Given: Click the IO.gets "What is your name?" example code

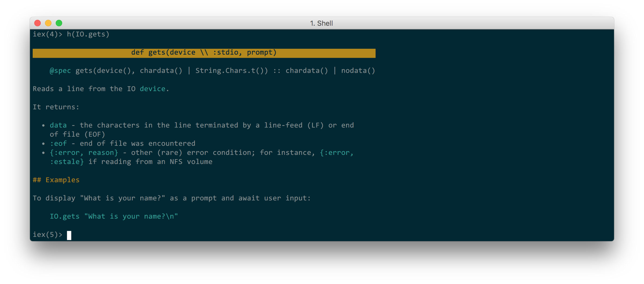Looking at the screenshot, I should tap(114, 216).
